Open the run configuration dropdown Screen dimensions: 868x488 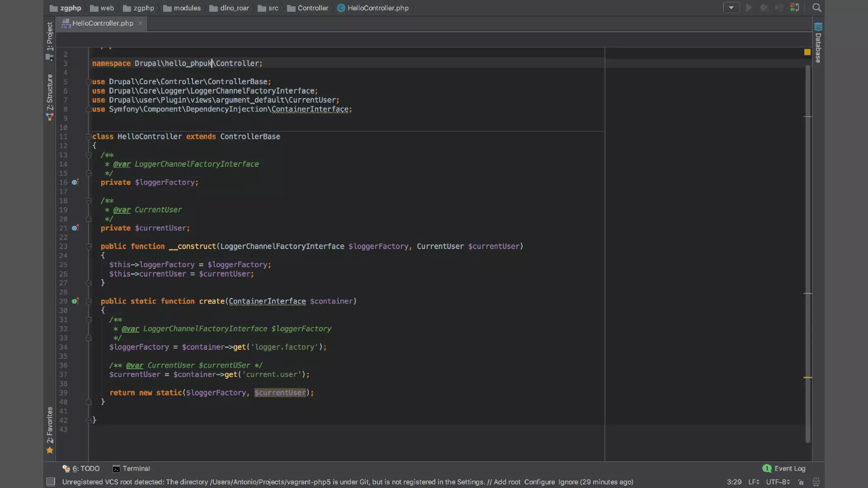(731, 8)
